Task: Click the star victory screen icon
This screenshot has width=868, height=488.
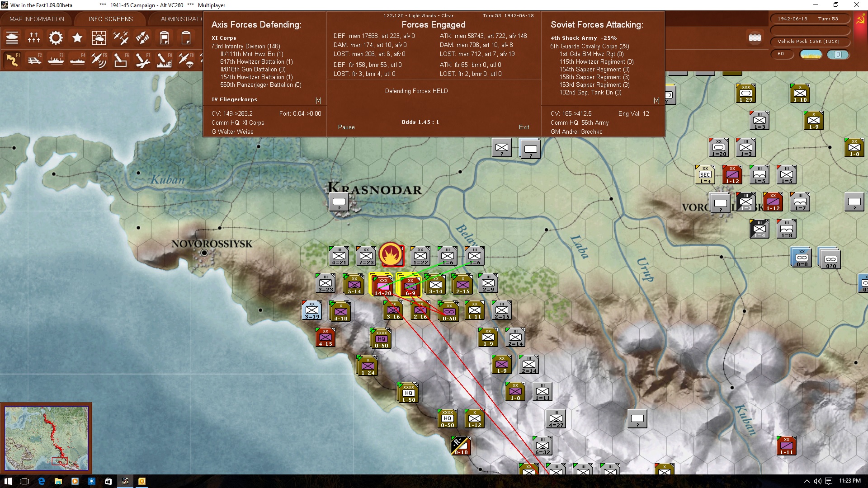Action: pyautogui.click(x=77, y=38)
